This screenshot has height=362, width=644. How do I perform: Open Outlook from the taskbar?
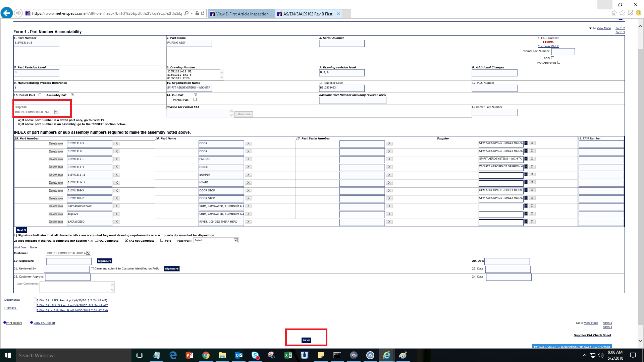(238, 355)
